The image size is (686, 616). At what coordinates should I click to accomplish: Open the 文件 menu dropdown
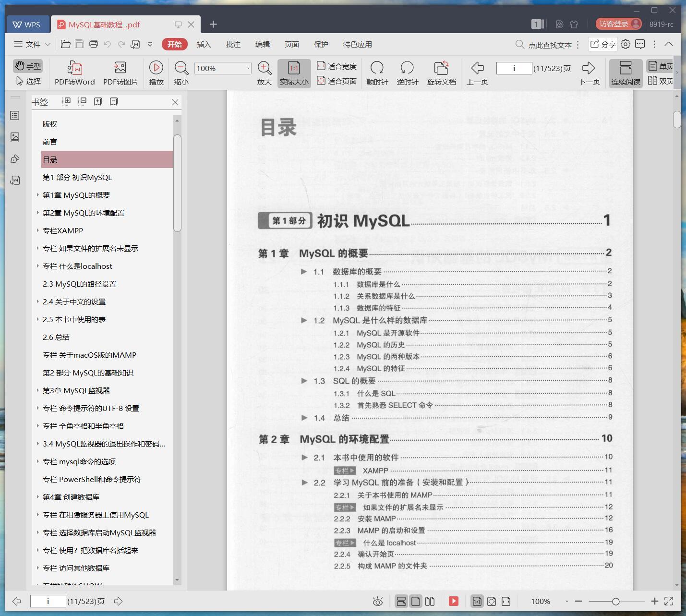(x=32, y=44)
